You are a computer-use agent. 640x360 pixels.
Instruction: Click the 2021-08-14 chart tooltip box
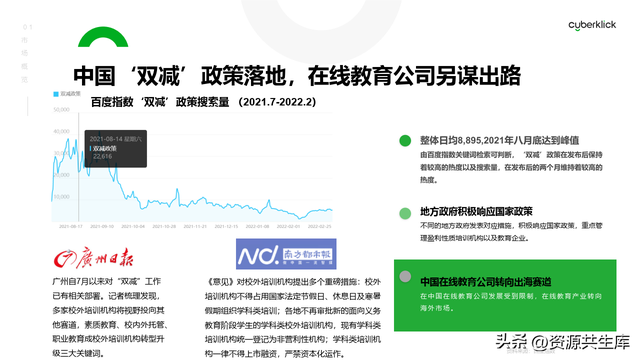tap(116, 149)
